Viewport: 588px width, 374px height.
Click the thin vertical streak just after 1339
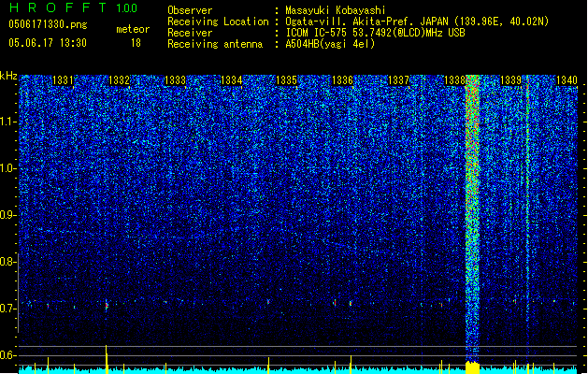coord(527,218)
